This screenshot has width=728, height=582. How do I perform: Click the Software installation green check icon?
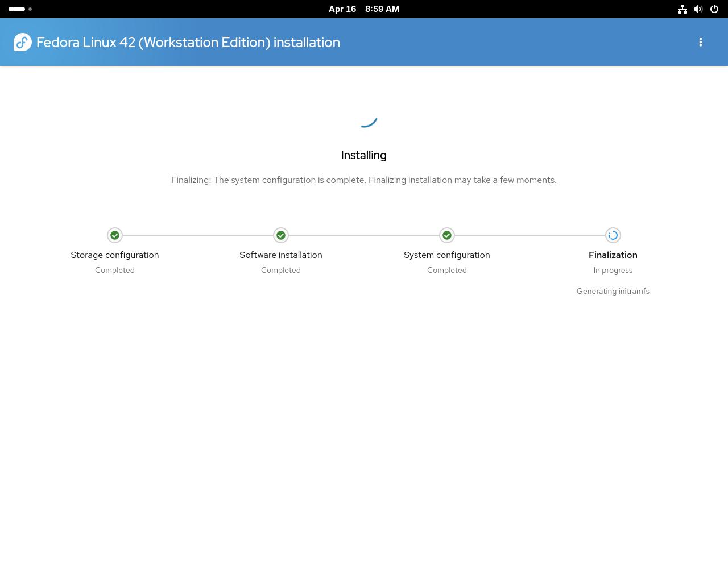click(x=281, y=235)
